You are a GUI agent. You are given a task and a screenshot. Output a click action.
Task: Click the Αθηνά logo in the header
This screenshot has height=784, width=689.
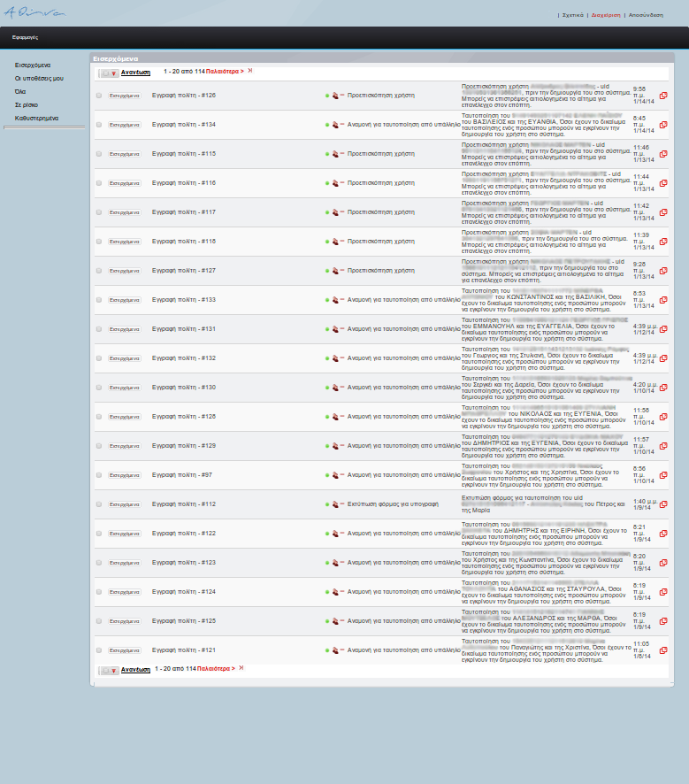(34, 12)
